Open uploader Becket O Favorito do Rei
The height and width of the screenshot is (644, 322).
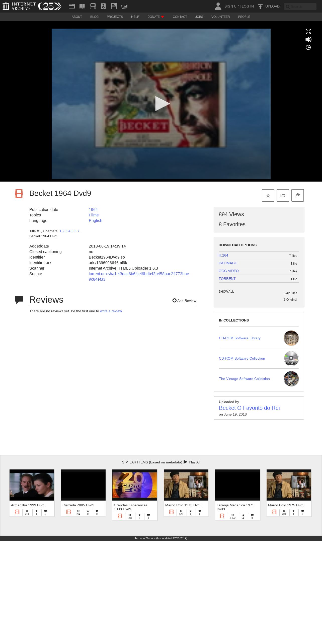249,408
